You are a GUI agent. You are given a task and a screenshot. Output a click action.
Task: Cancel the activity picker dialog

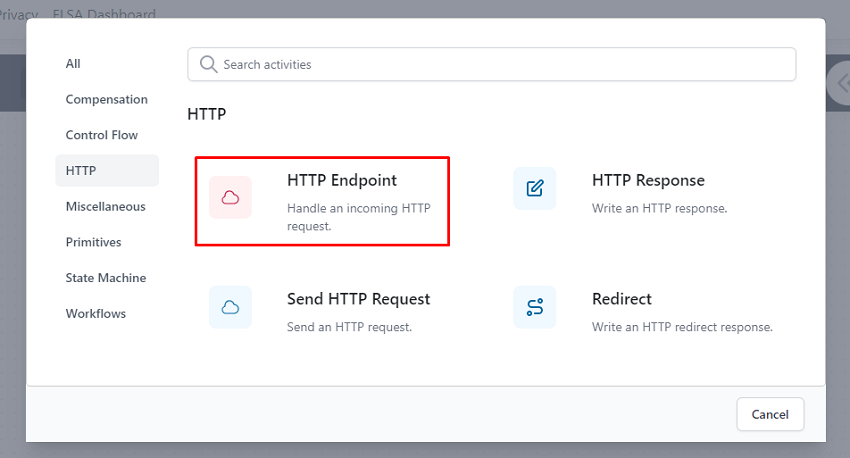point(770,414)
